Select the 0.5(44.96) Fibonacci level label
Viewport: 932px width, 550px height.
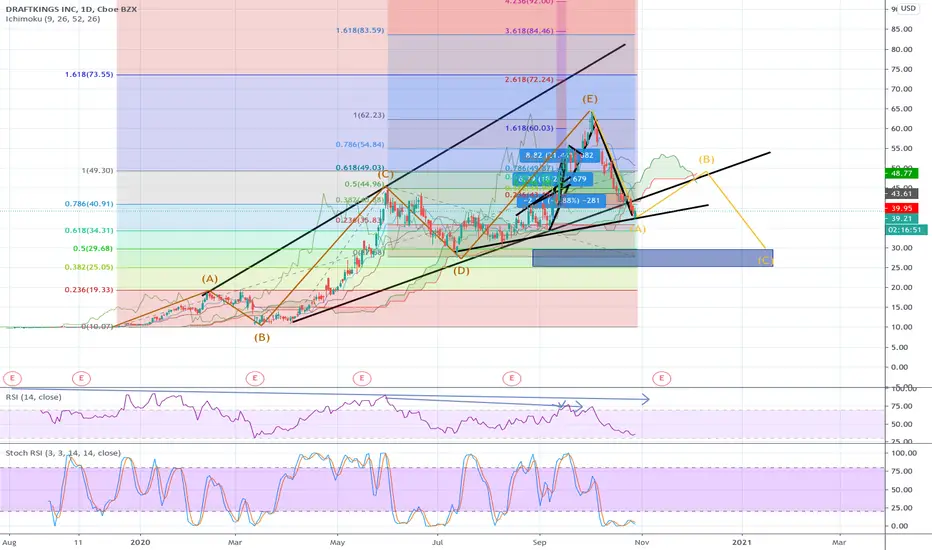(x=364, y=184)
